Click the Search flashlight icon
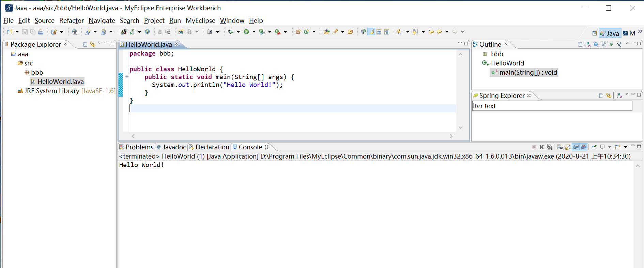 [x=335, y=32]
